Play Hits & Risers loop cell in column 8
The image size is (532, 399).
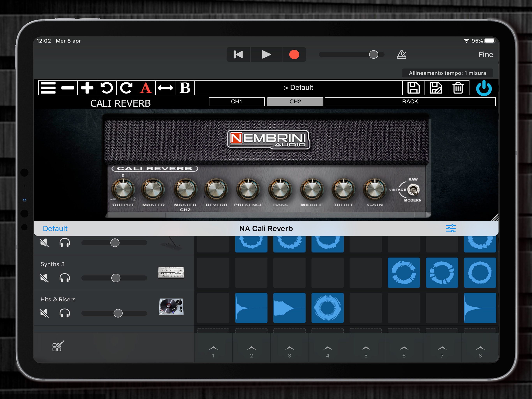pos(480,308)
